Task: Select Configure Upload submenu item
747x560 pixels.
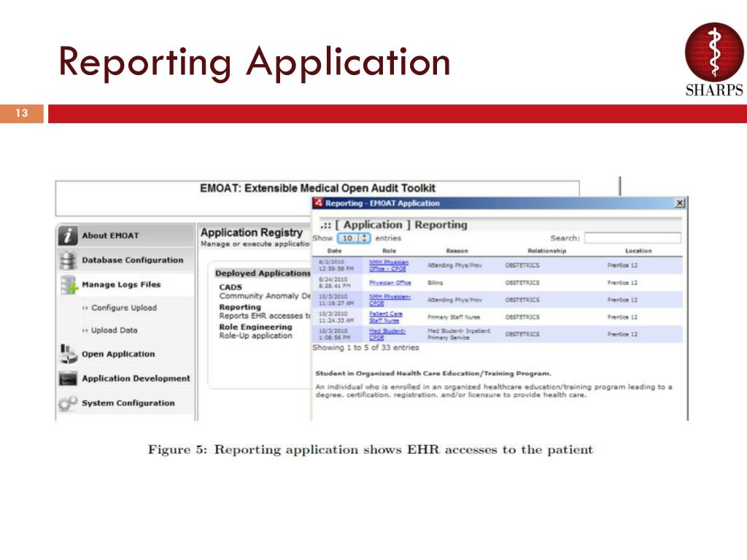Action: coord(124,308)
